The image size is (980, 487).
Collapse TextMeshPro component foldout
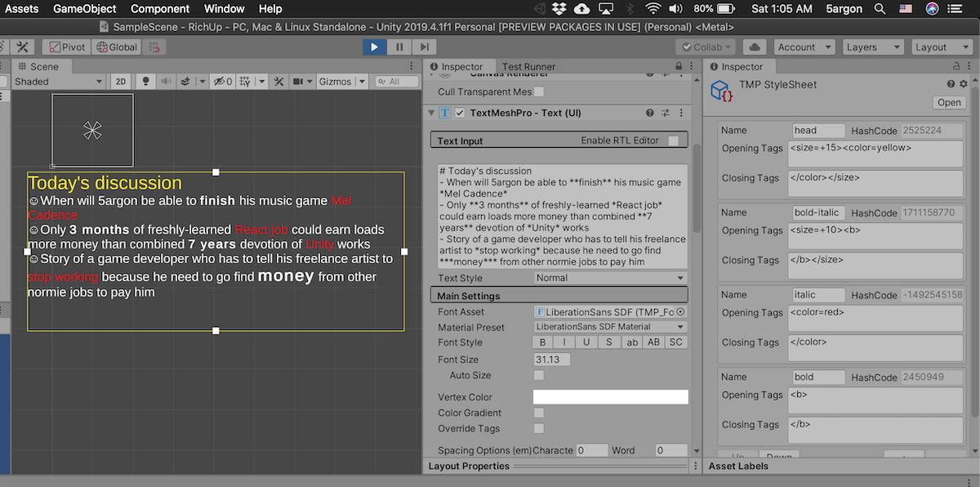tap(432, 113)
